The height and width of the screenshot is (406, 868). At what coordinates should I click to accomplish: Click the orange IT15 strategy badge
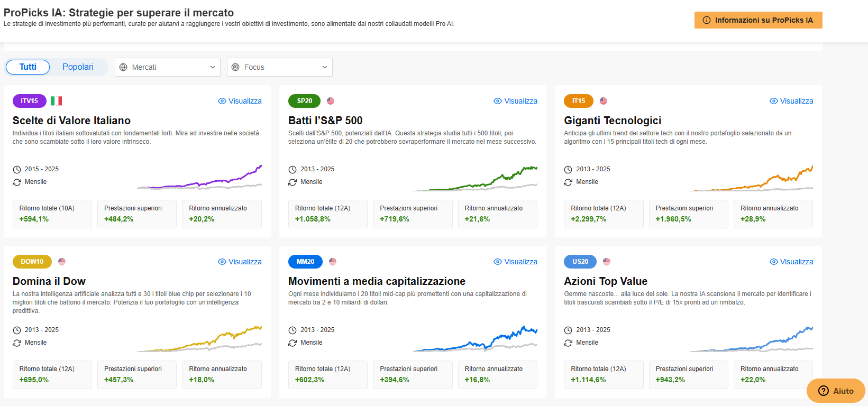578,101
